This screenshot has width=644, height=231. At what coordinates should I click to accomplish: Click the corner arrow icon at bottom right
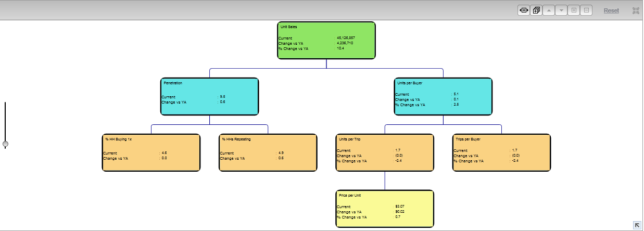637,225
